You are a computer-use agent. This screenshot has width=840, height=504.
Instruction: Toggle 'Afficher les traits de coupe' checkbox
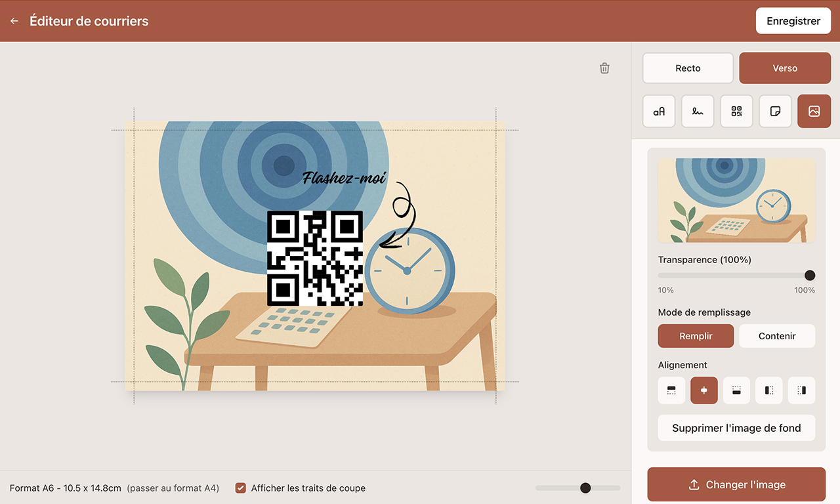tap(241, 488)
